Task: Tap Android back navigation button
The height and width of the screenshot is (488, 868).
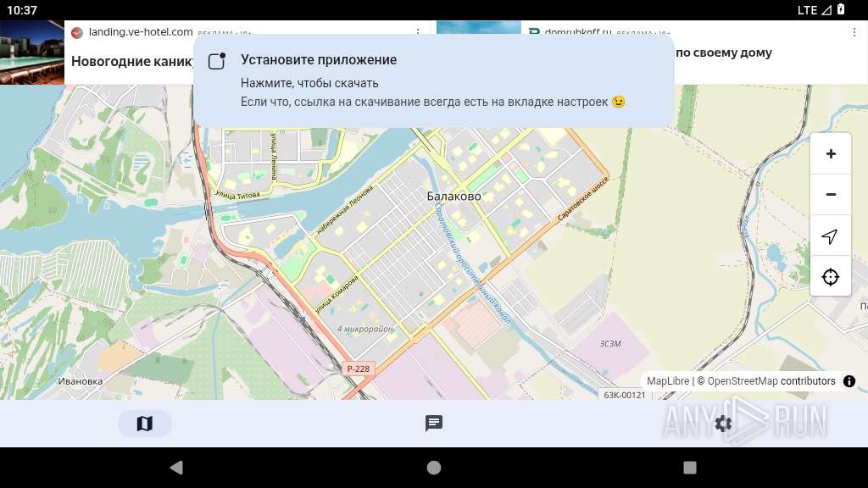Action: (176, 468)
